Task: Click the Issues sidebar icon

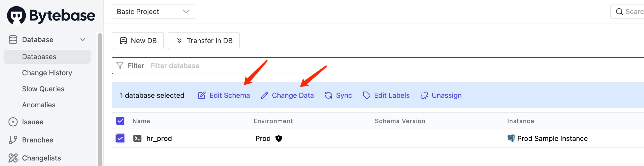Action: coord(13,122)
